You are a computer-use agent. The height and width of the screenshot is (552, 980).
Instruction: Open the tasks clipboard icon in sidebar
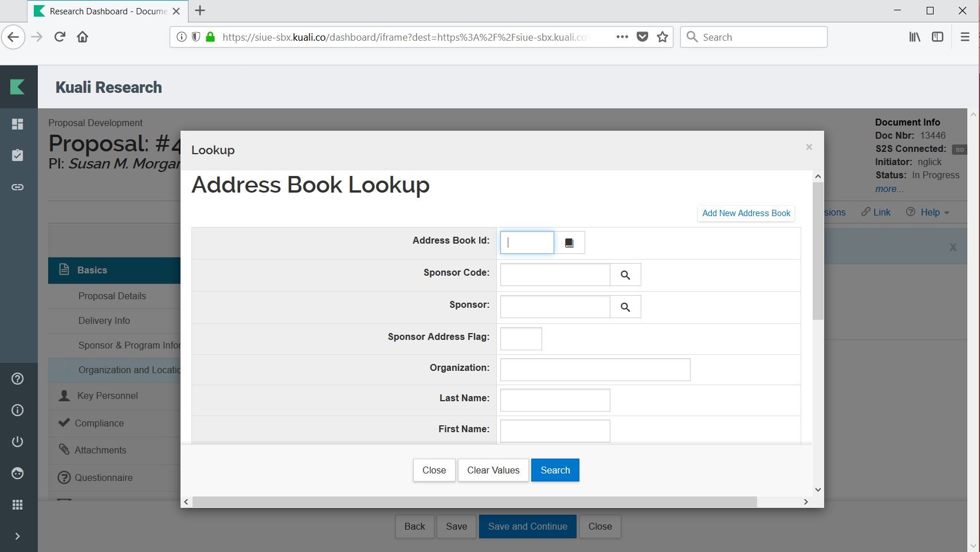[18, 155]
